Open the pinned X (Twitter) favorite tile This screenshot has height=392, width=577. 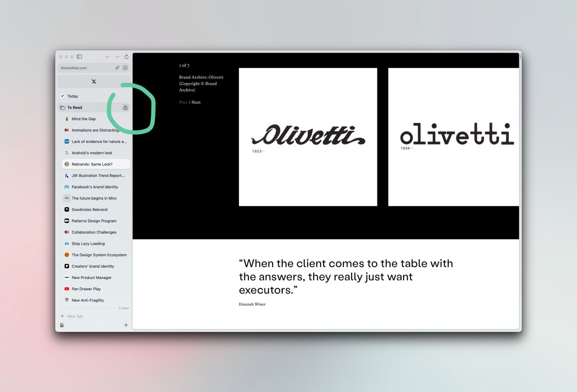point(94,82)
